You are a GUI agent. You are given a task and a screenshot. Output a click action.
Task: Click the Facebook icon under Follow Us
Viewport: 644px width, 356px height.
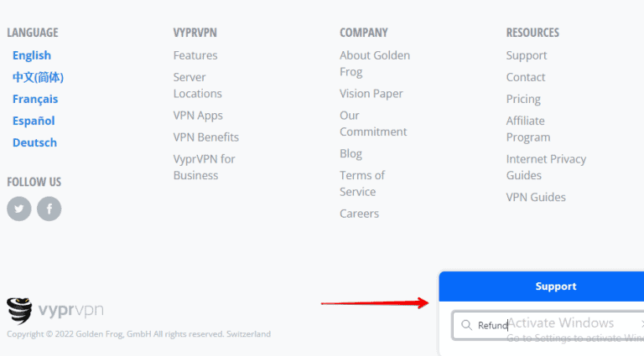[49, 209]
